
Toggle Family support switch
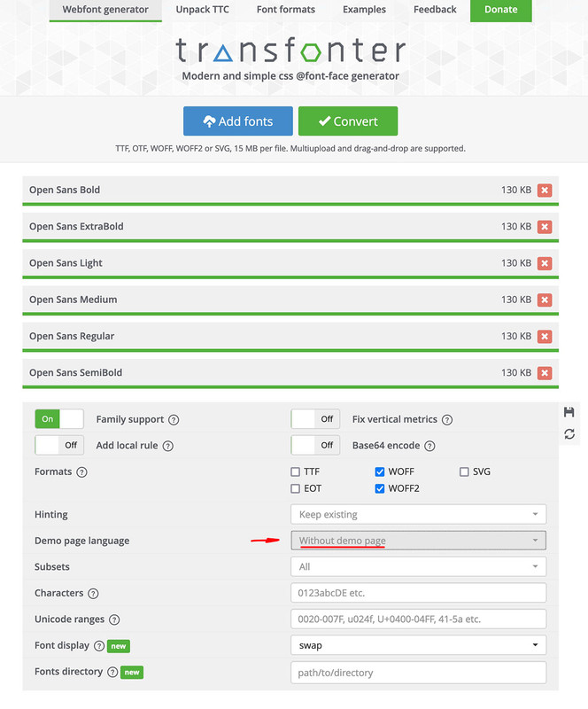(59, 419)
